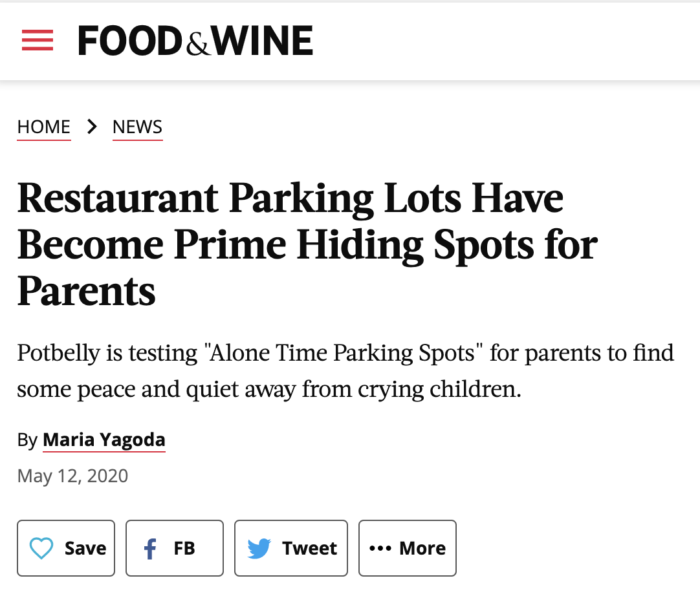Click the word "By" in the byline

[27, 441]
